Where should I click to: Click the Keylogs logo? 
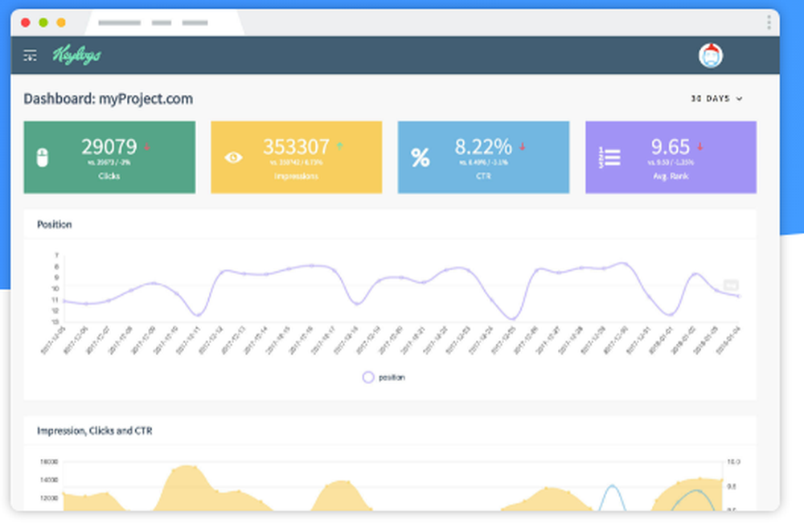[76, 55]
